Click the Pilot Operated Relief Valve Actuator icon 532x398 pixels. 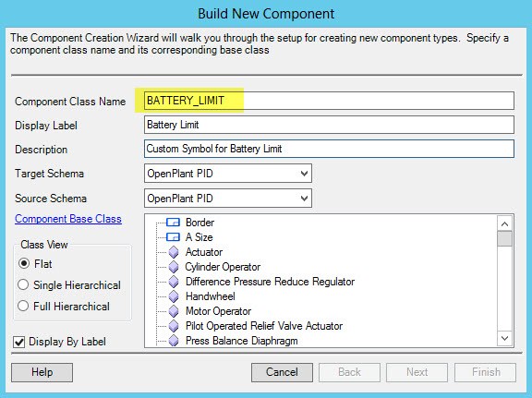click(x=174, y=326)
